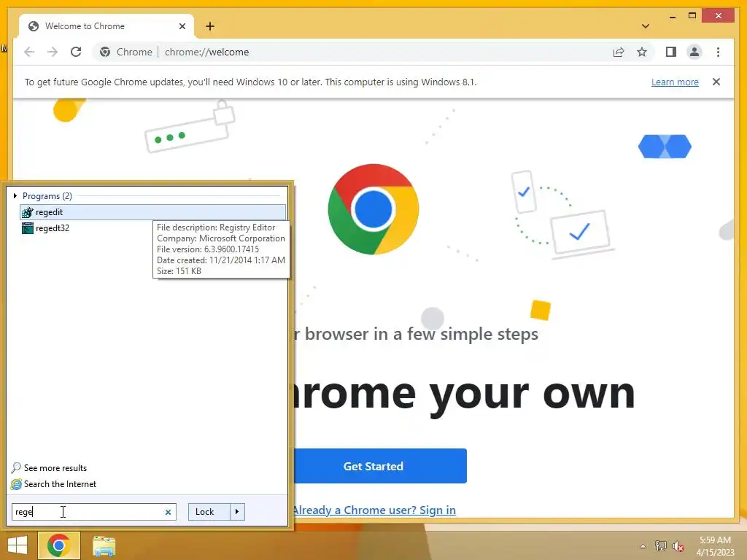Click Get Started button
The image size is (747, 560).
click(373, 466)
